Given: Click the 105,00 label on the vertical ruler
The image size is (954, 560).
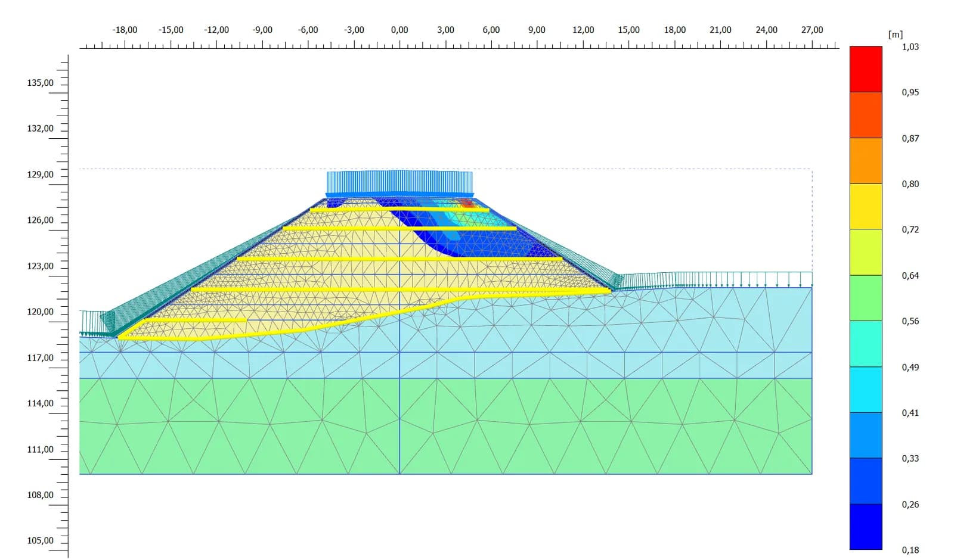Looking at the screenshot, I should tap(40, 540).
